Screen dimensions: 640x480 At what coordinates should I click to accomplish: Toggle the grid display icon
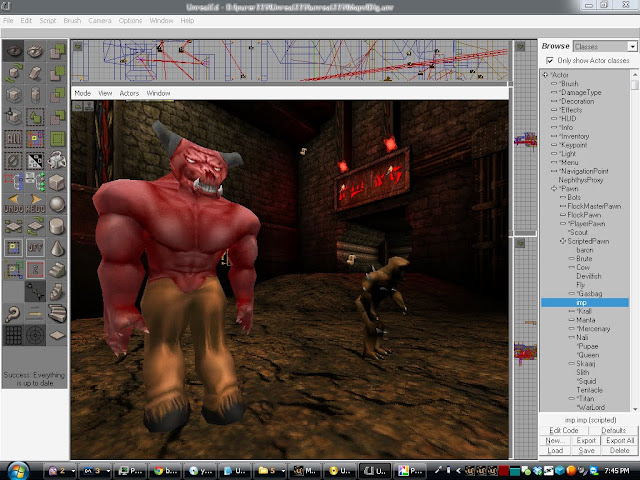[13, 335]
